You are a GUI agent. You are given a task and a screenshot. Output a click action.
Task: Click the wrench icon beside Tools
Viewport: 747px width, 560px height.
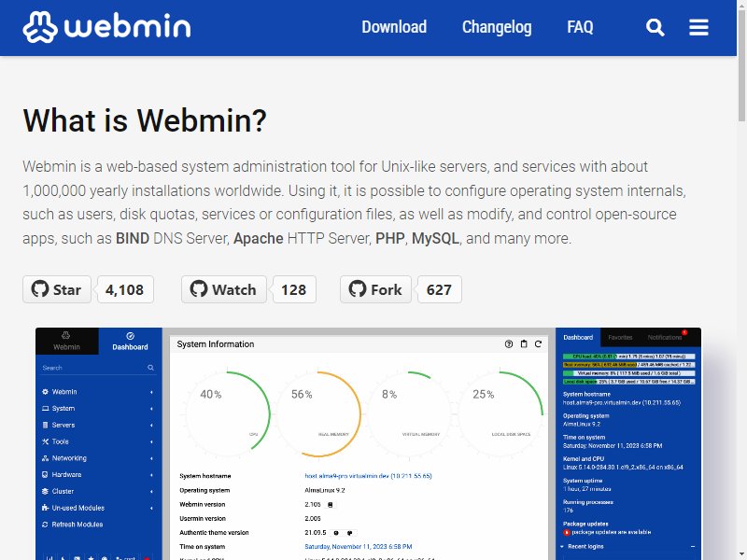(x=45, y=441)
